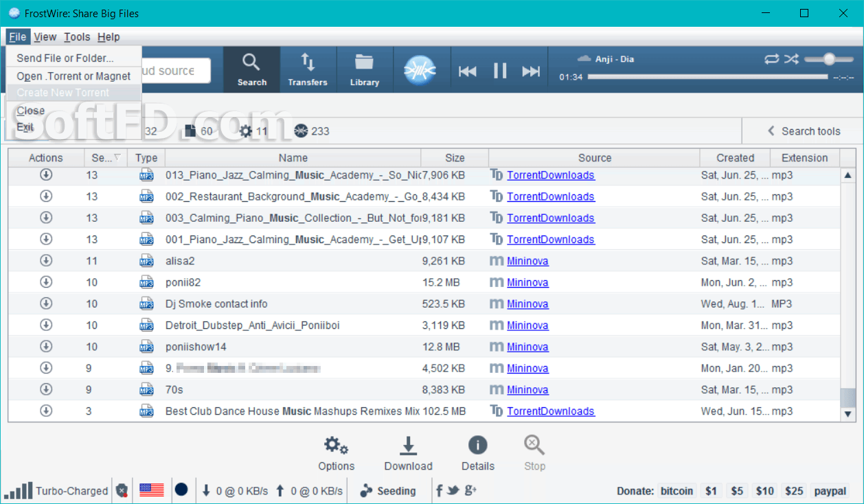Screen dimensions: 864x504
Task: Open FrostWire's Google Plus icon
Action: [x=470, y=490]
